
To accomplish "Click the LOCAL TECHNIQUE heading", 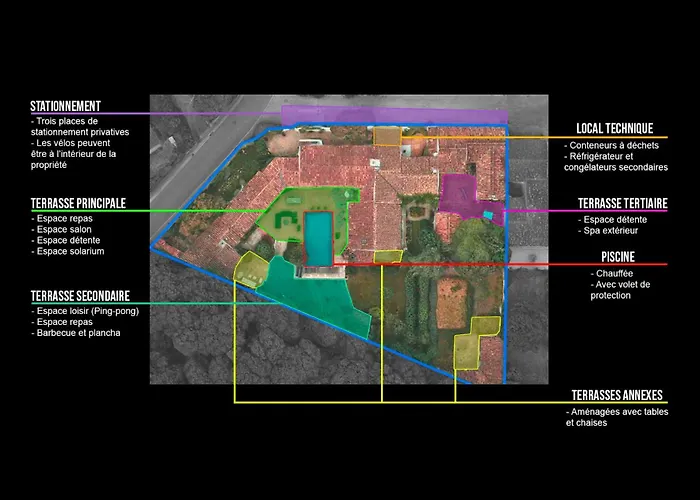I will [614, 129].
